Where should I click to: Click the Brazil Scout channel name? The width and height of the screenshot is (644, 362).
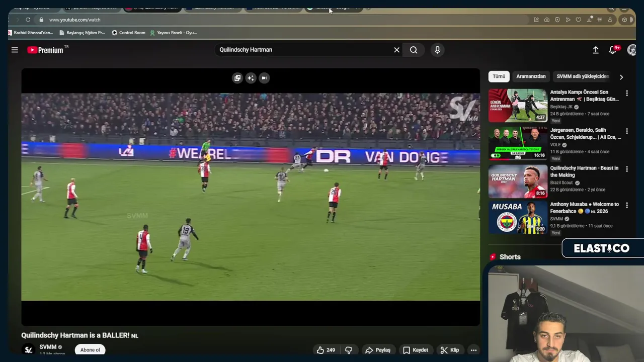click(561, 183)
